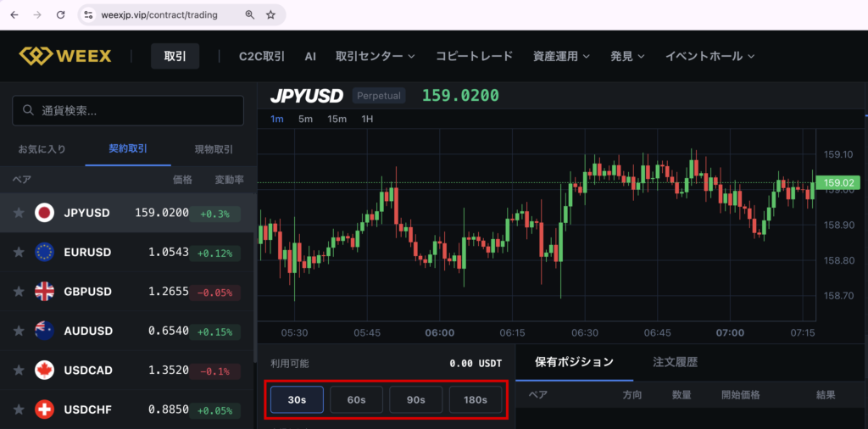
Task: Open site info icon in address bar
Action: (88, 15)
